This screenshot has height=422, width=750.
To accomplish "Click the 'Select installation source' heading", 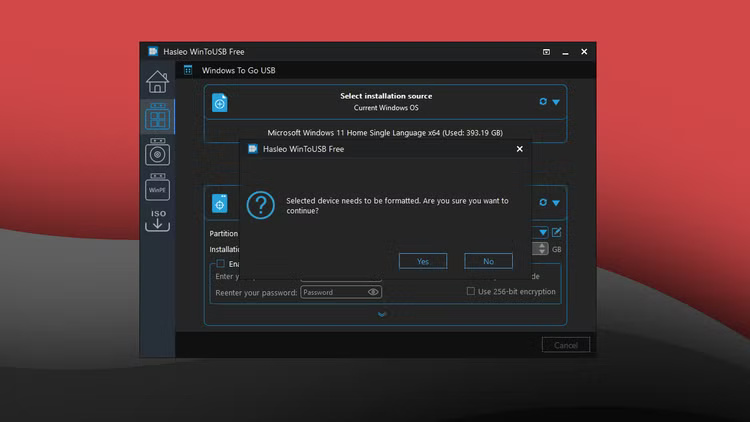I will [386, 96].
